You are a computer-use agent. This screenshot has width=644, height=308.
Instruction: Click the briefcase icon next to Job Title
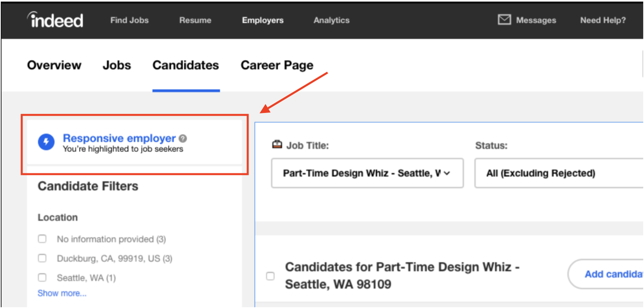pos(277,145)
